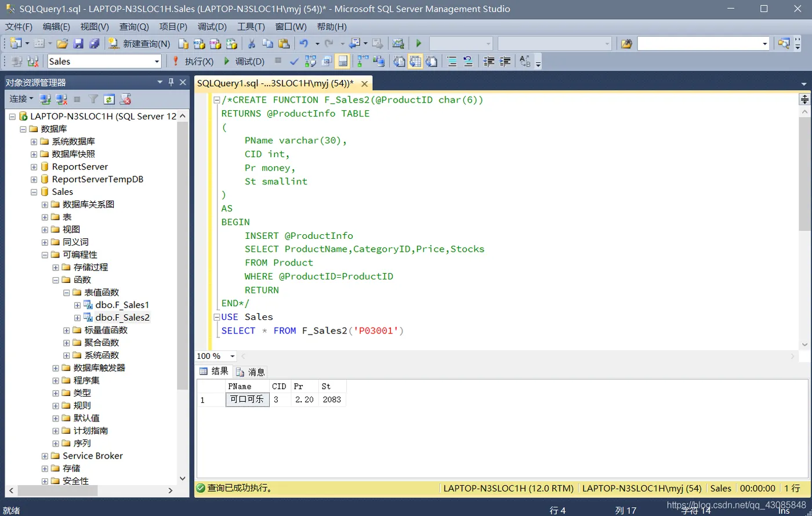812x516 pixels.
Task: Open the 100 % zoom dropdown
Action: pyautogui.click(x=233, y=356)
